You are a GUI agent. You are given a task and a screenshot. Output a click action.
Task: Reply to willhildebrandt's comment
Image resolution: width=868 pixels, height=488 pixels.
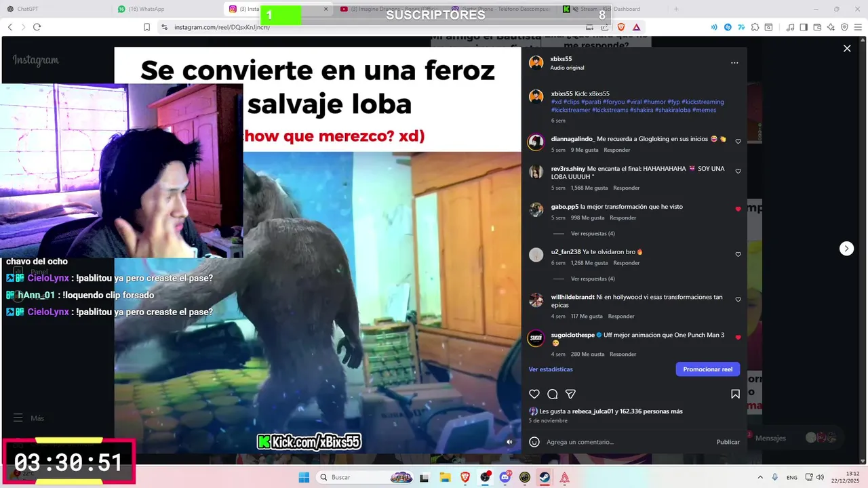(621, 316)
